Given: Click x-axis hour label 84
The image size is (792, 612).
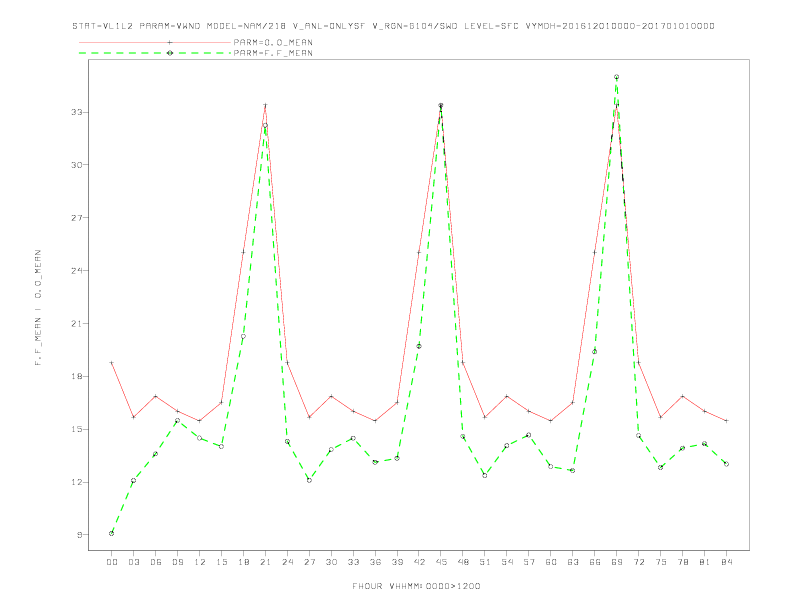Looking at the screenshot, I should [x=726, y=562].
